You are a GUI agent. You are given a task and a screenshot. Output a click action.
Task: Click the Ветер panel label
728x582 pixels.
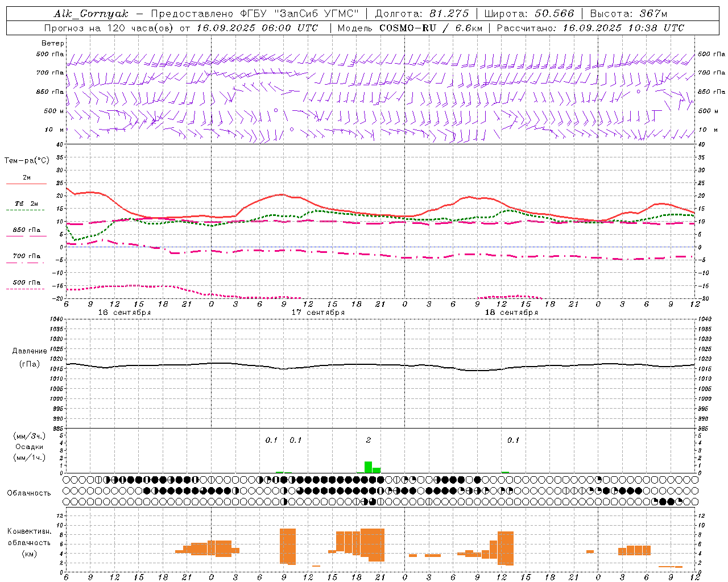pos(53,43)
